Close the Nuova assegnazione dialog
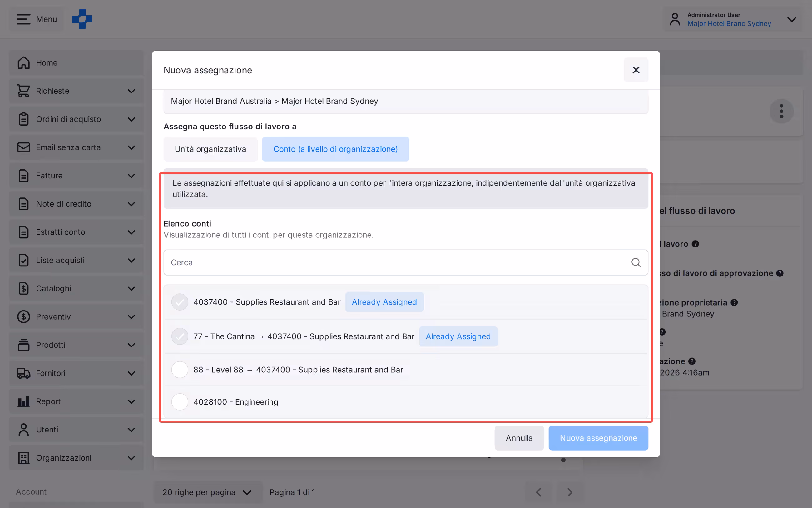The width and height of the screenshot is (812, 508). tap(636, 70)
